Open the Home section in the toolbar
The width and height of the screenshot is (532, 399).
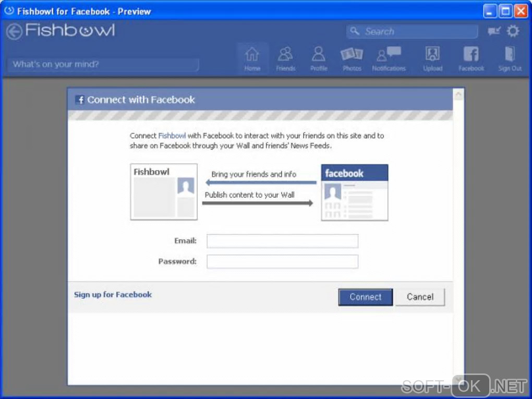point(252,59)
